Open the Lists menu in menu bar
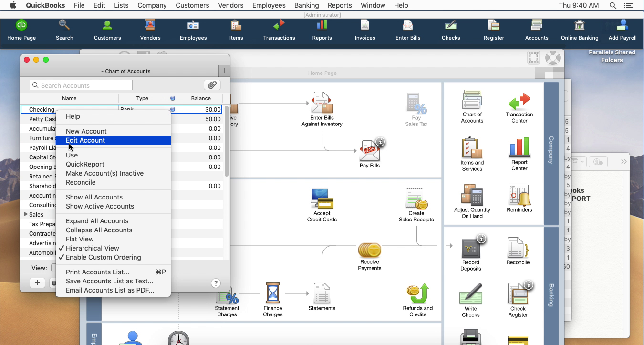 [x=121, y=5]
